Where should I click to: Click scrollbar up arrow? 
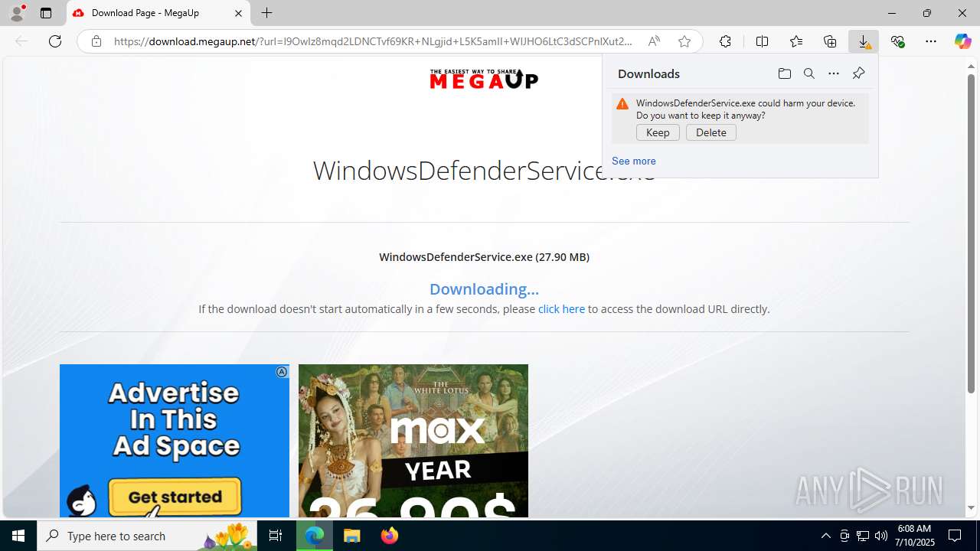pyautogui.click(x=971, y=66)
